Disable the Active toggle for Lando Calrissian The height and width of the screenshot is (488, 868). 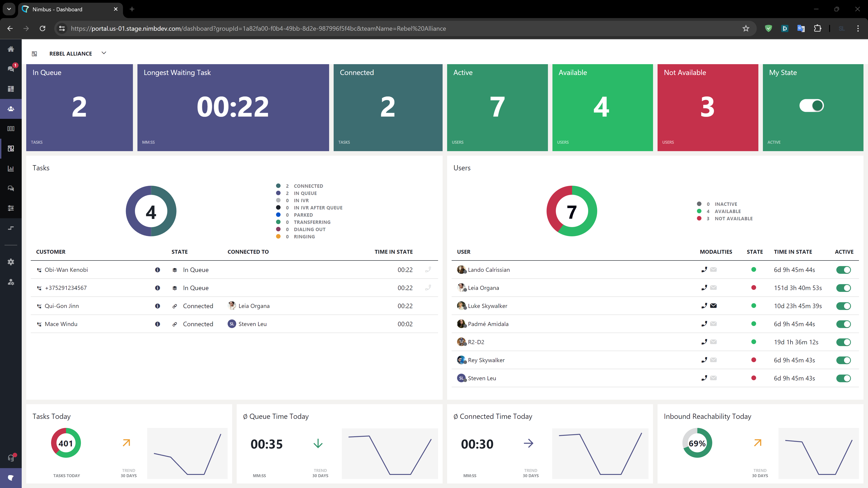click(843, 270)
